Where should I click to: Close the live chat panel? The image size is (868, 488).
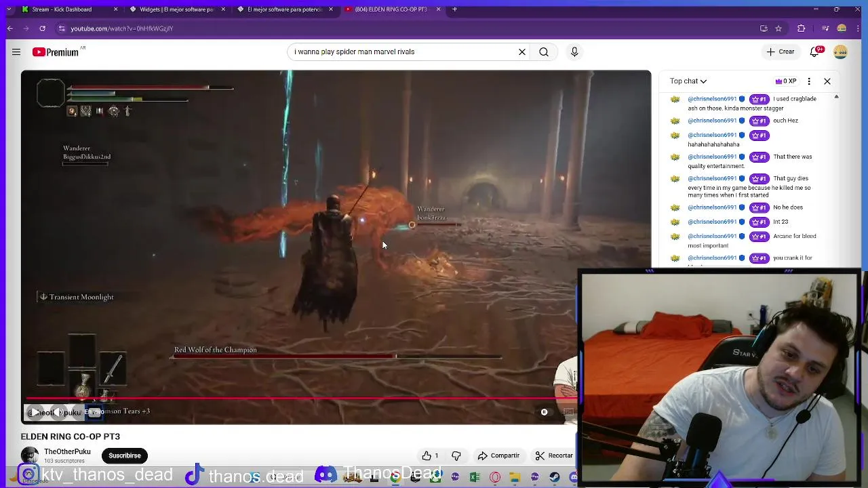pos(827,81)
